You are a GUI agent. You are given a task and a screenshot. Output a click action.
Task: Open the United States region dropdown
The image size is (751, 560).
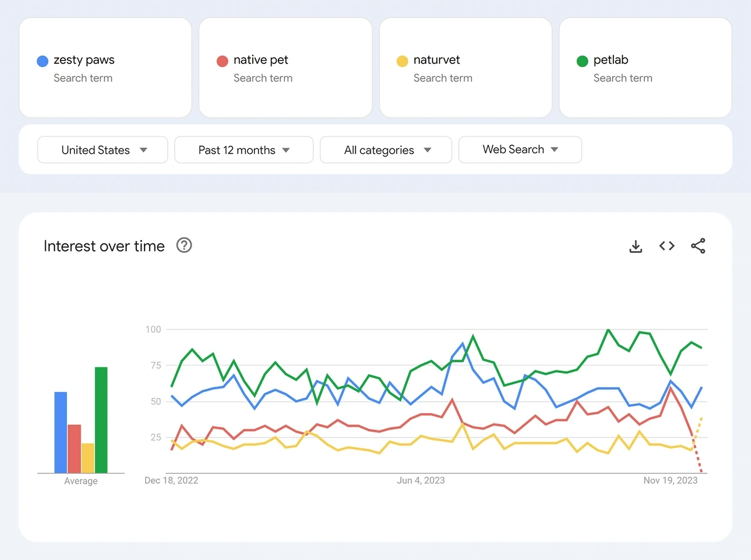[x=103, y=150]
